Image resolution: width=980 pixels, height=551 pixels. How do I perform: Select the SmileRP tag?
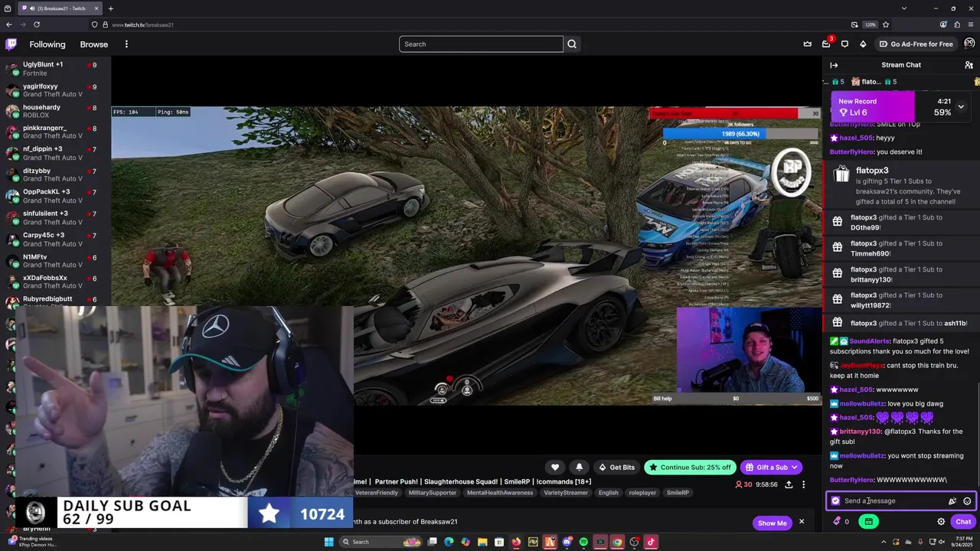pyautogui.click(x=678, y=493)
